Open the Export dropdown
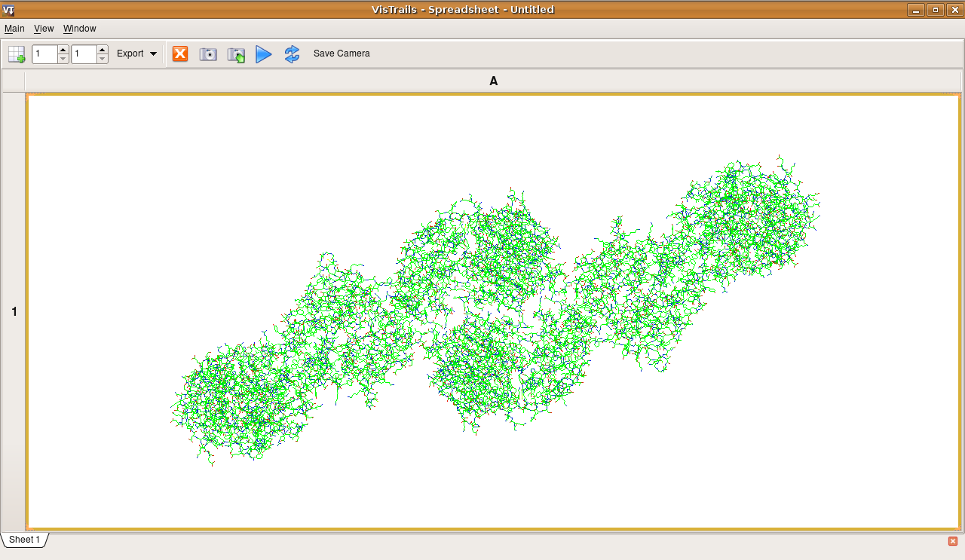The image size is (965, 560). coord(136,54)
